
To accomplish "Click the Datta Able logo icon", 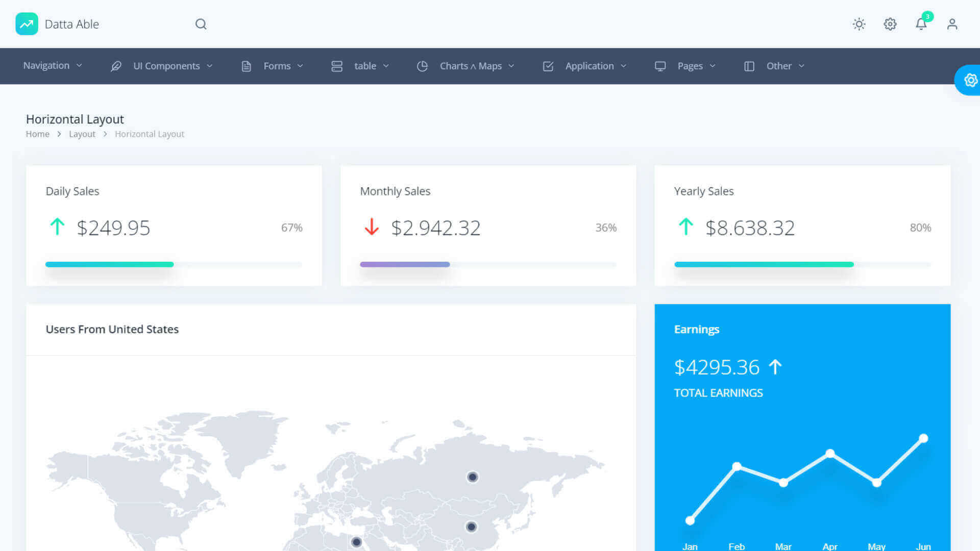I will pos(27,24).
